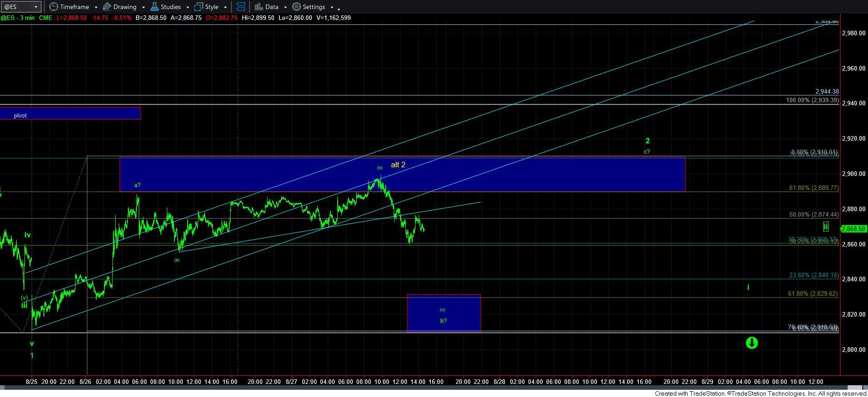868x397 pixels.
Task: Click the current price tag 2,868.50
Action: click(854, 229)
